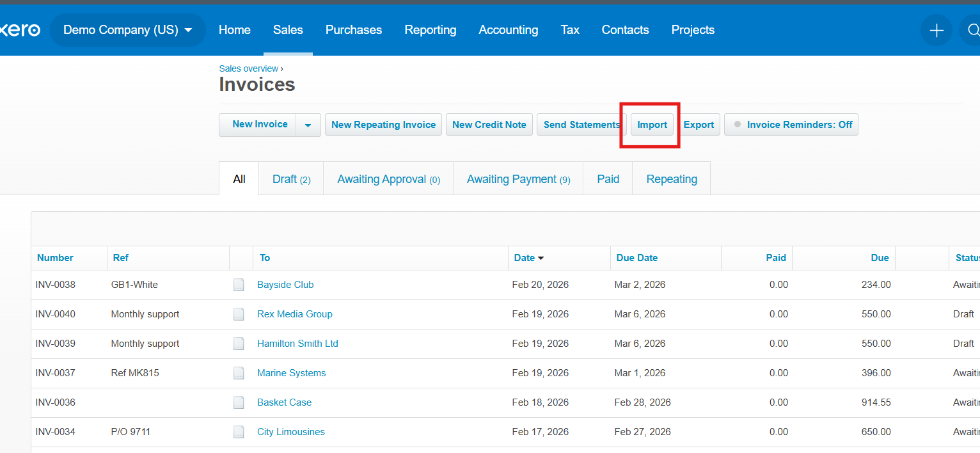980x453 pixels.
Task: Open the search magnifier icon
Action: (972, 30)
